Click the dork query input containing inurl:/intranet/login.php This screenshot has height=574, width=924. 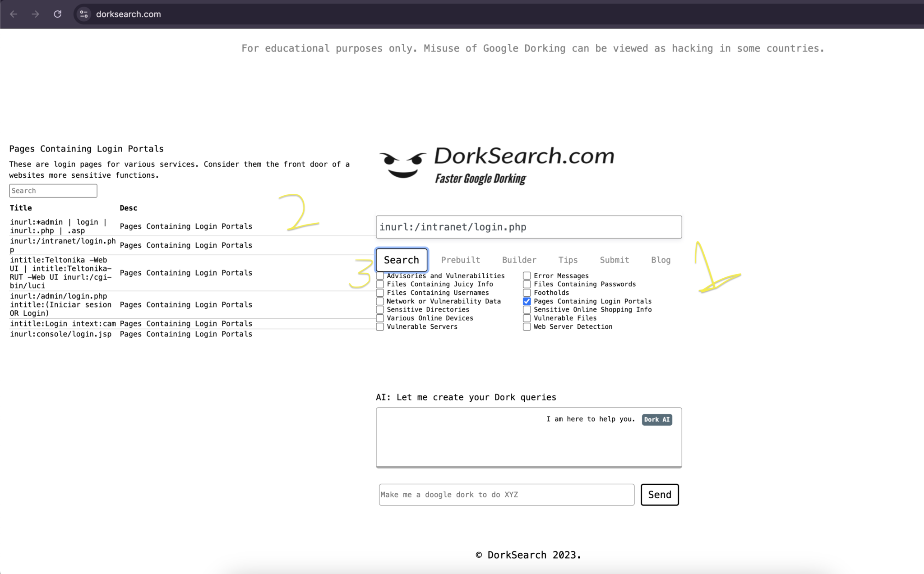(529, 227)
